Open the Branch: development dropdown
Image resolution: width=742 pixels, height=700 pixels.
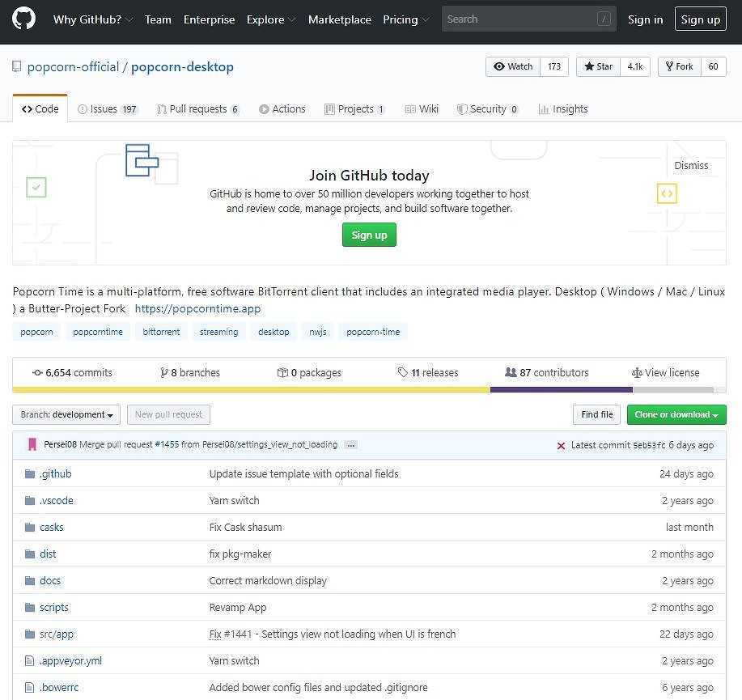[66, 414]
